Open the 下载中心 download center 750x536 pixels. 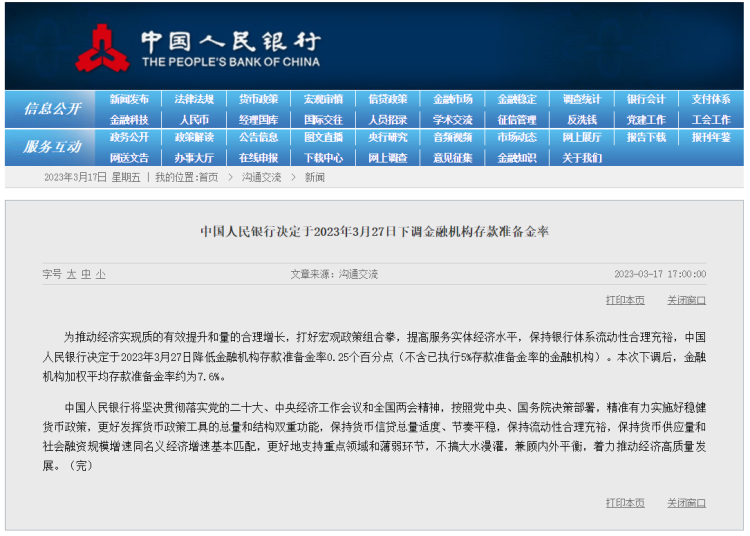click(323, 158)
